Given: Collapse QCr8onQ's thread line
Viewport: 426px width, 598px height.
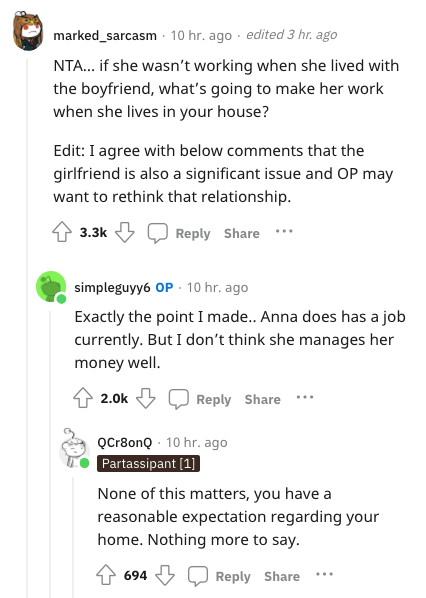Looking at the screenshot, I should (73, 537).
